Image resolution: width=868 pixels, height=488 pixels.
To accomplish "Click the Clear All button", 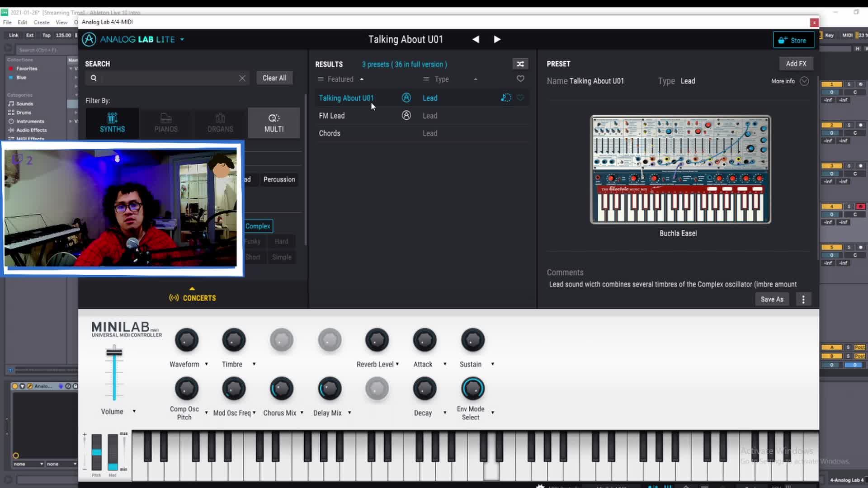I will click(274, 78).
